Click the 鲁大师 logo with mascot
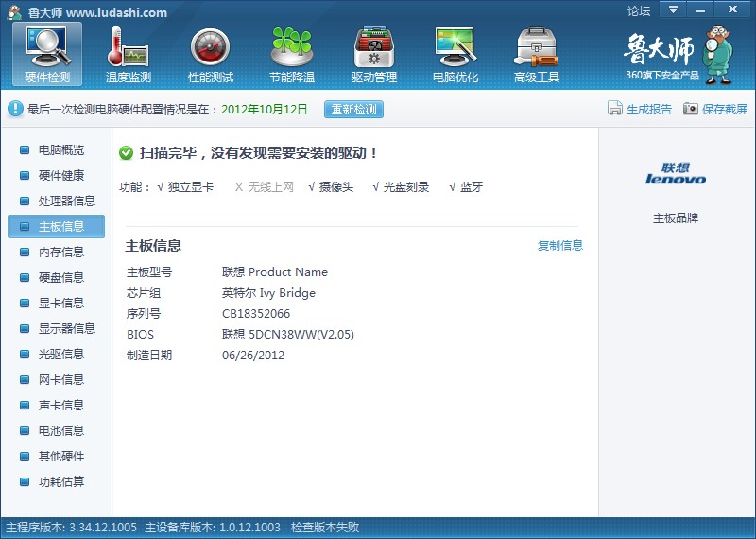Image resolution: width=756 pixels, height=539 pixels. click(x=679, y=54)
